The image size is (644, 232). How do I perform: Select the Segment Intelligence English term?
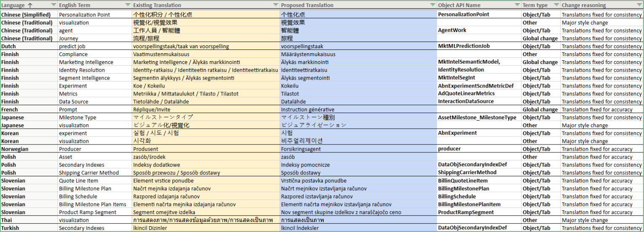[95, 78]
